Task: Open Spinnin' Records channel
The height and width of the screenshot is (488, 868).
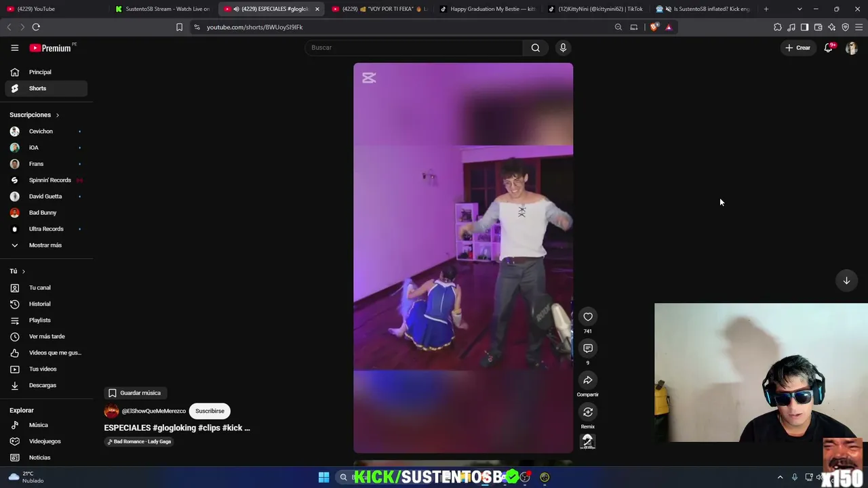Action: pyautogui.click(x=46, y=180)
